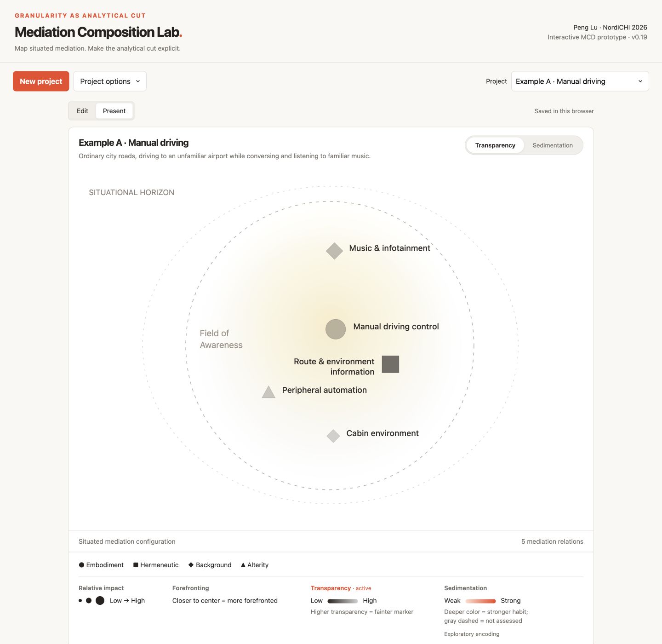This screenshot has height=644, width=662.
Task: Click the New project button
Action: (x=41, y=81)
